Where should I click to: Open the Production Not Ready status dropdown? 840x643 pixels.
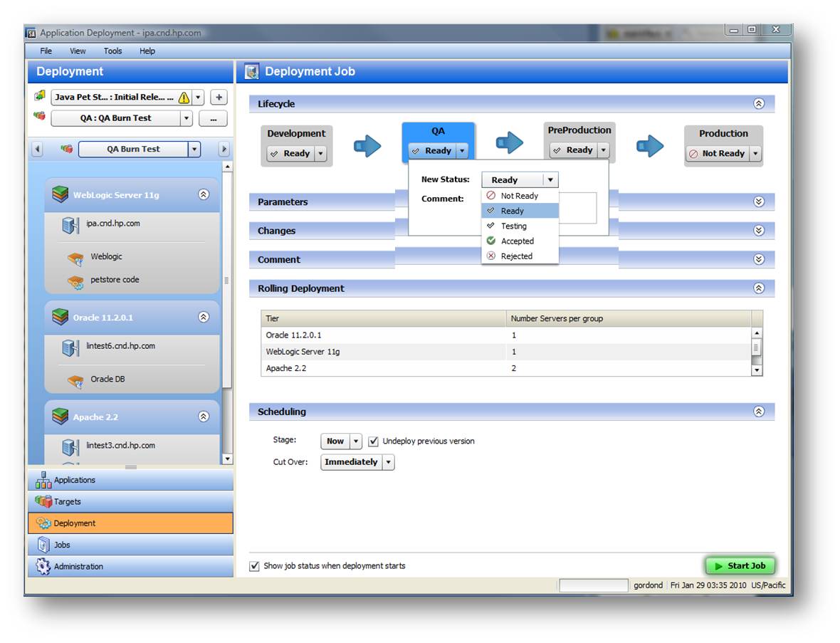(755, 154)
